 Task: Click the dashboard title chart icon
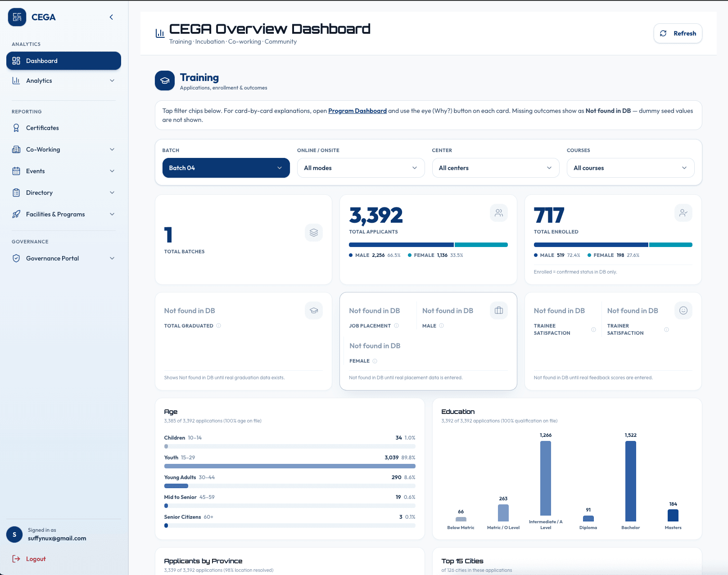[x=160, y=33]
